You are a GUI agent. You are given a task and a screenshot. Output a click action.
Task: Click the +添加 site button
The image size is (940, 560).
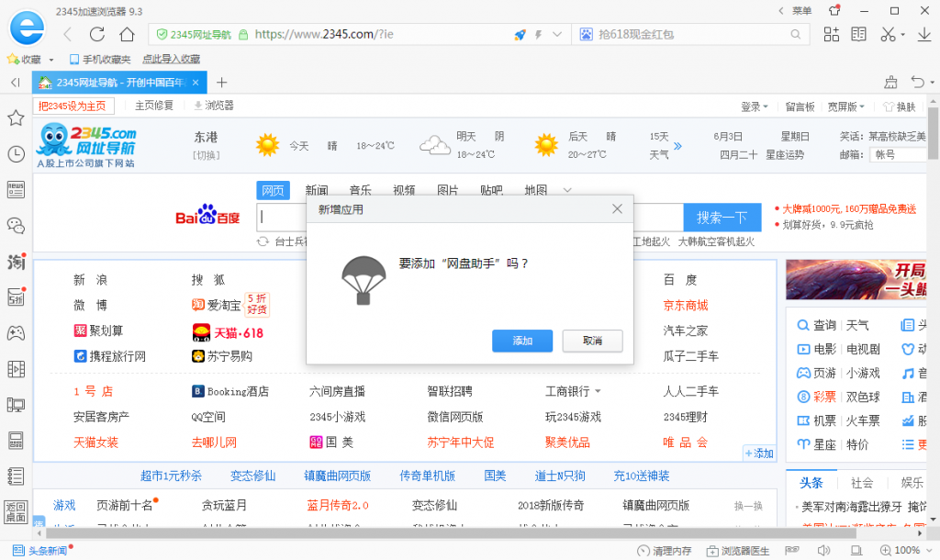click(758, 454)
